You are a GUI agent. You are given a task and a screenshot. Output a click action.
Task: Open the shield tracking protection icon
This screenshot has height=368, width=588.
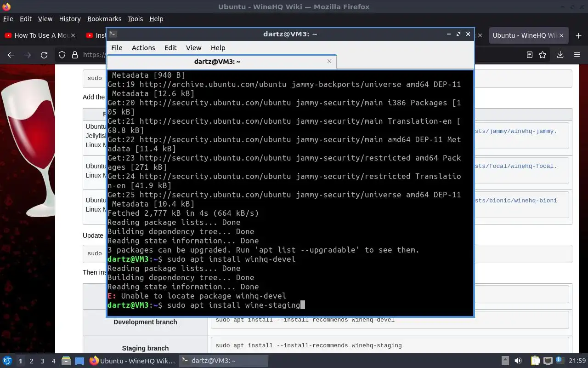(62, 55)
